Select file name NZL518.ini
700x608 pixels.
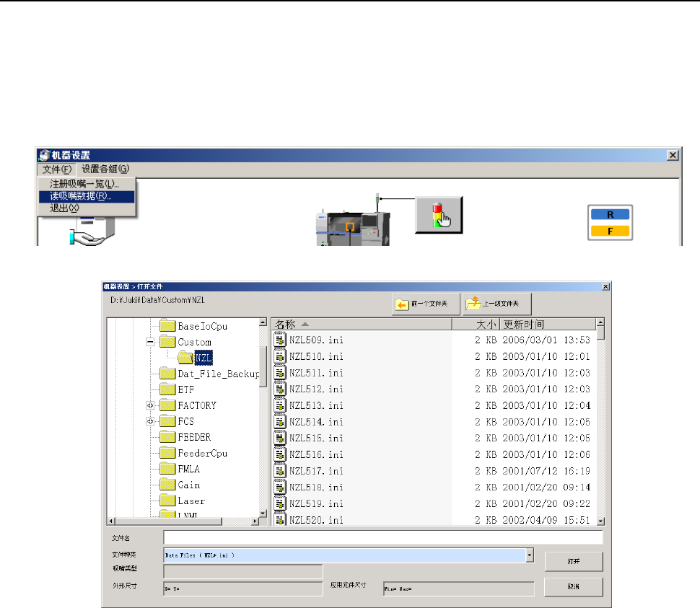316,487
